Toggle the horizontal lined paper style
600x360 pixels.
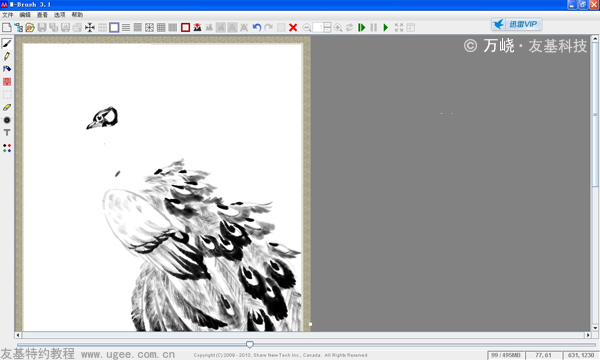(126, 28)
